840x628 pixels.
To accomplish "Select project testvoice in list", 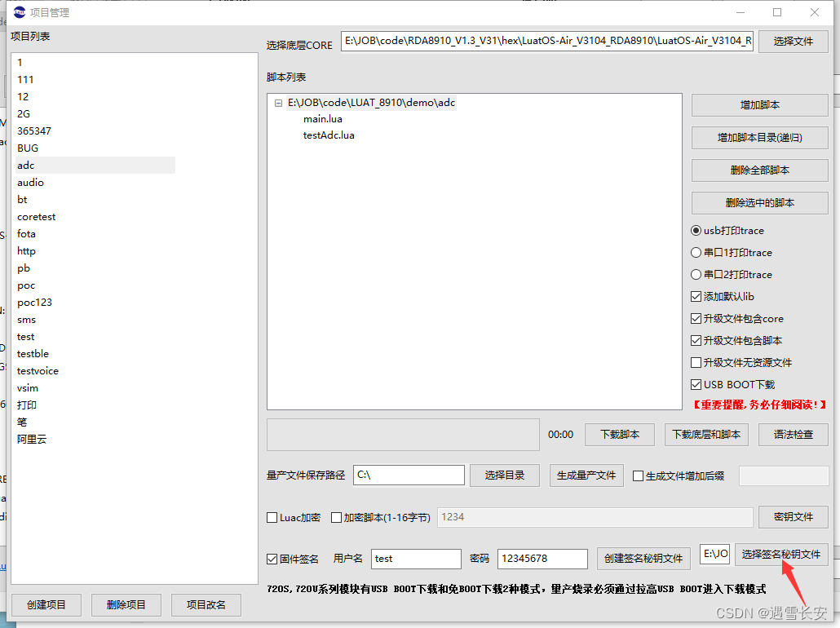I will (x=38, y=371).
